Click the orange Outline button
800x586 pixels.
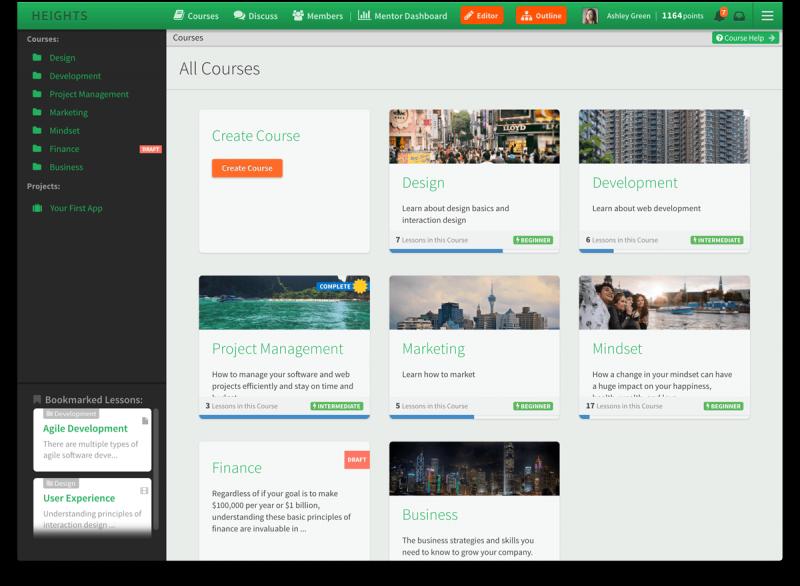(541, 16)
